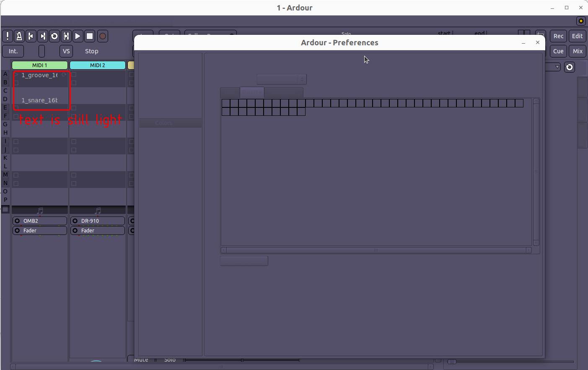588x370 pixels.
Task: Enable loop playback in transport bar
Action: (x=54, y=36)
